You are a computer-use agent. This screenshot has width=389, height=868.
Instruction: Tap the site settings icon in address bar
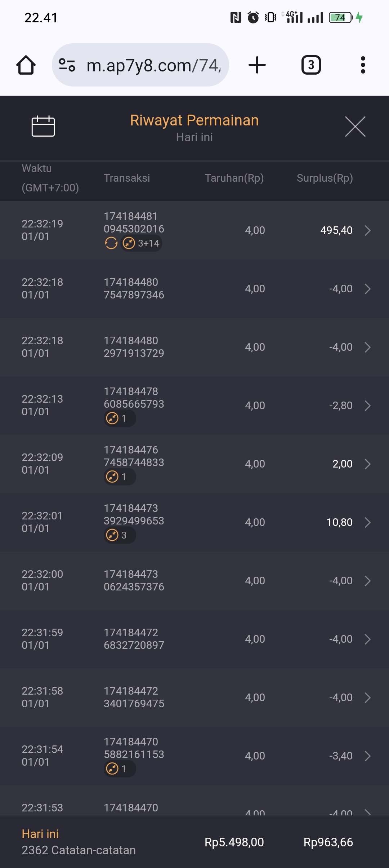click(x=67, y=65)
